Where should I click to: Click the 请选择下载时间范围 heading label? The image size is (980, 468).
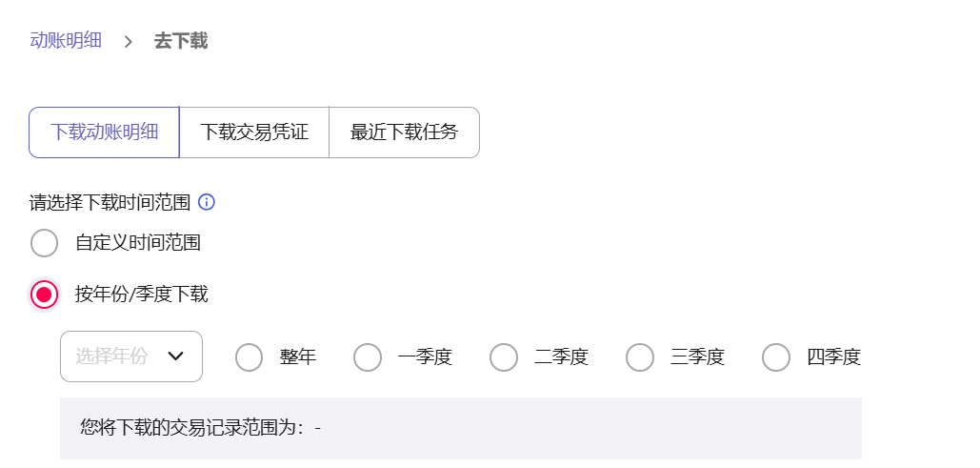click(110, 202)
